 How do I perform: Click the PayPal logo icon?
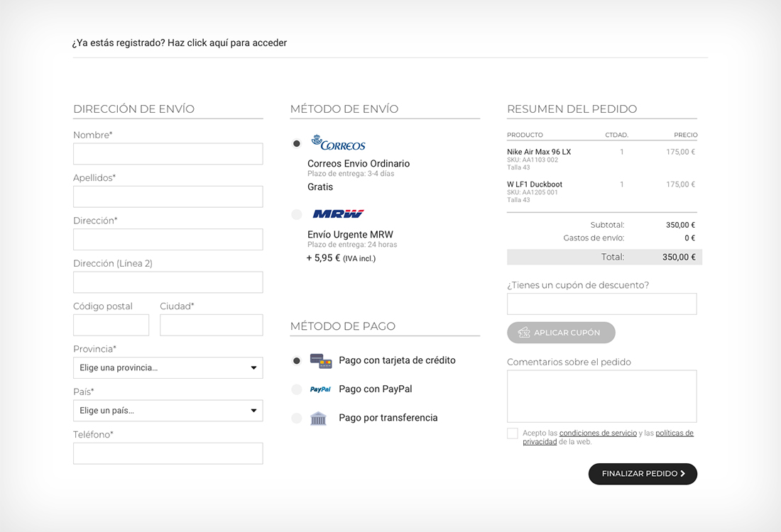[320, 389]
